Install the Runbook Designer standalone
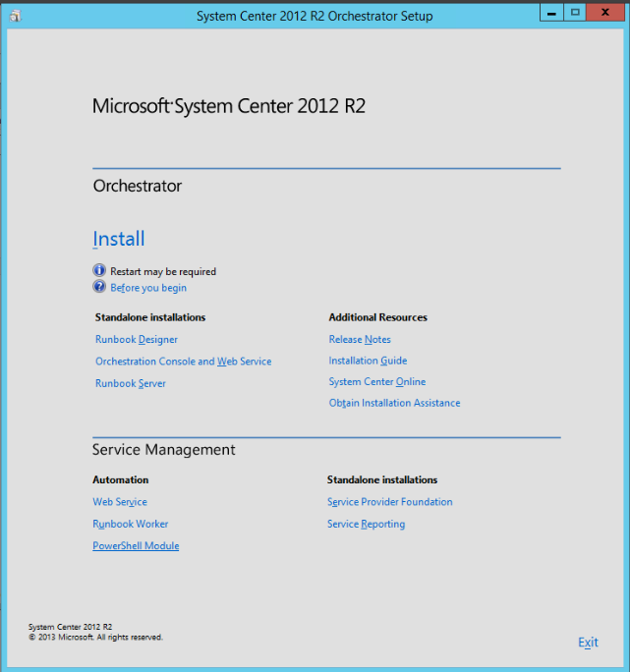The width and height of the screenshot is (630, 672). coord(136,339)
